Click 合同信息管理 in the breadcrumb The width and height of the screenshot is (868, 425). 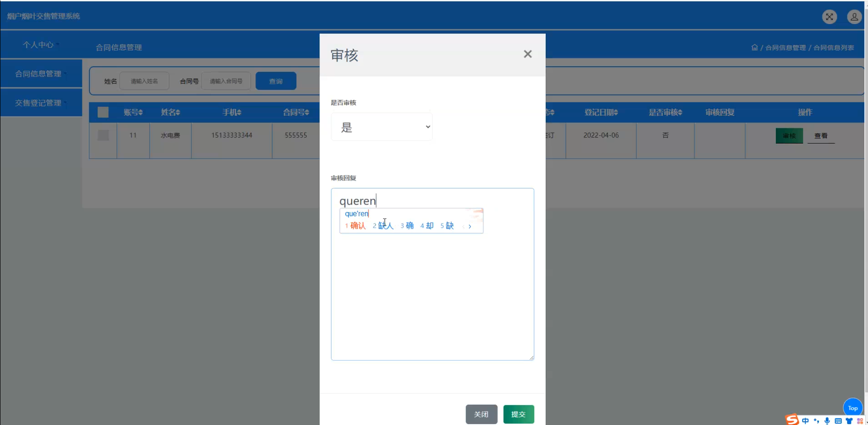pos(786,48)
